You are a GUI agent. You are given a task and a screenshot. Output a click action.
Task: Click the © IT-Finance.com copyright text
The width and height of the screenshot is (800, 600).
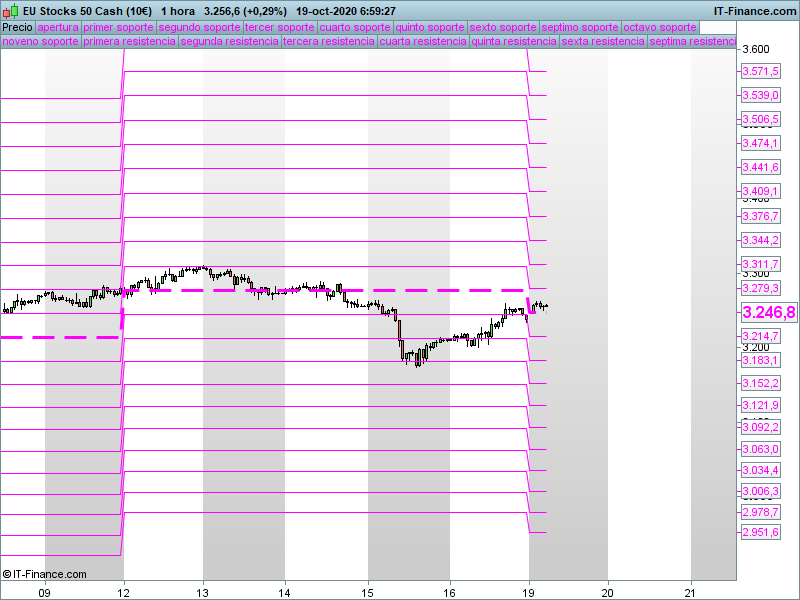pos(45,574)
